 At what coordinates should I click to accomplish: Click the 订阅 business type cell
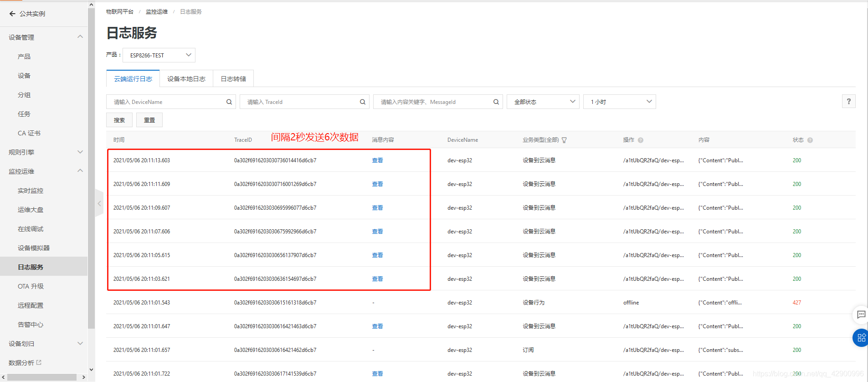[528, 350]
